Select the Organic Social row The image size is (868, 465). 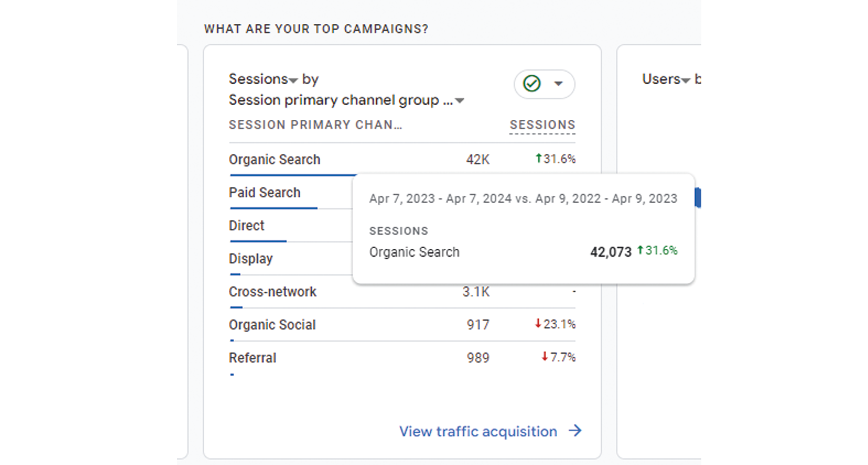[402, 324]
